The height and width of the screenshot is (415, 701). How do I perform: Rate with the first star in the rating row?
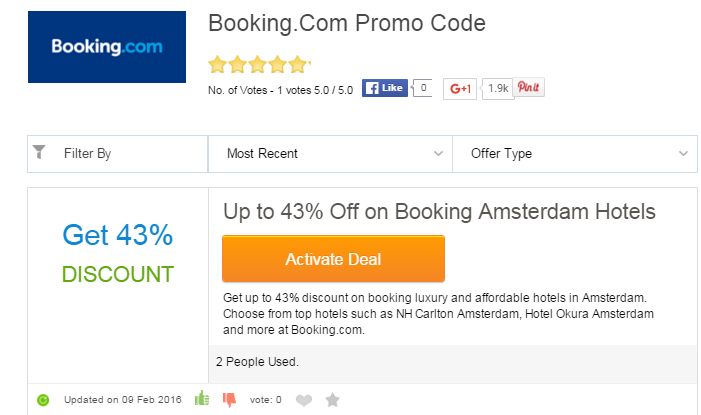(x=217, y=66)
